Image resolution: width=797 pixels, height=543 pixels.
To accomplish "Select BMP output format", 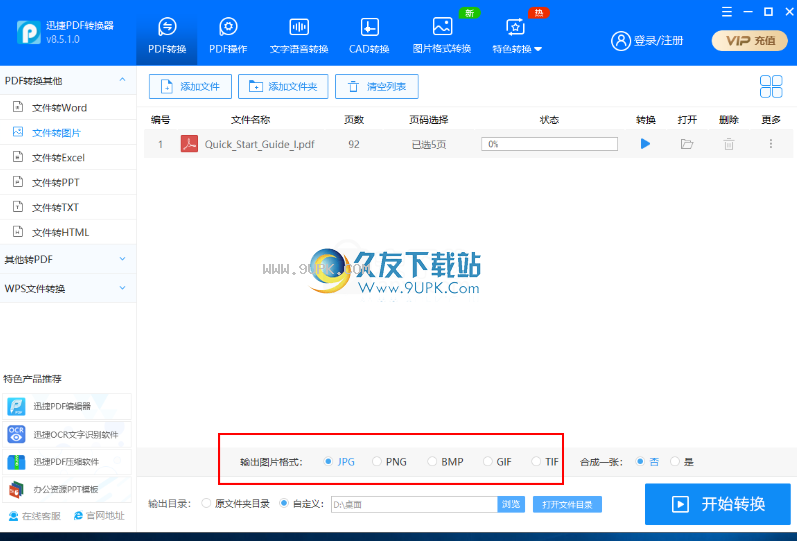I will [x=445, y=462].
